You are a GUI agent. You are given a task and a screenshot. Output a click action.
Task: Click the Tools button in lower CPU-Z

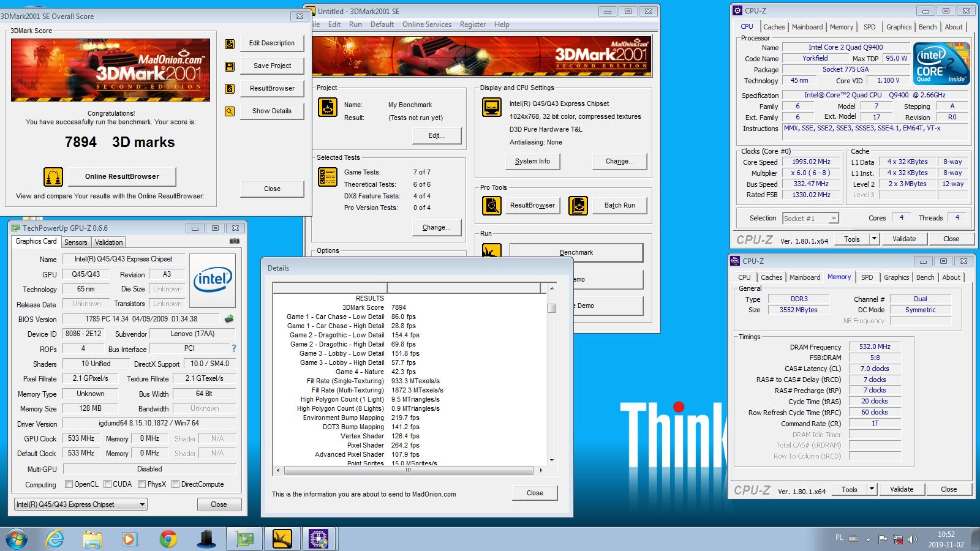(850, 489)
